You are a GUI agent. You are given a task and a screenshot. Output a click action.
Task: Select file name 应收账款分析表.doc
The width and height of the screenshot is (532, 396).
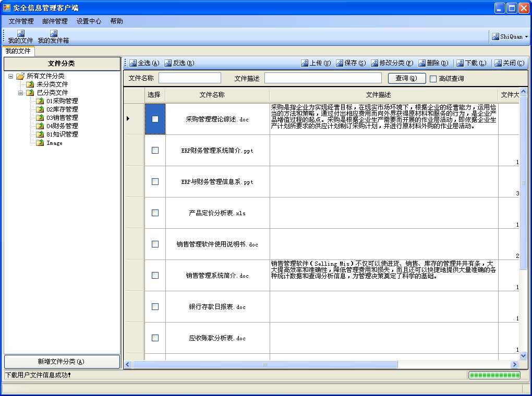coord(217,338)
